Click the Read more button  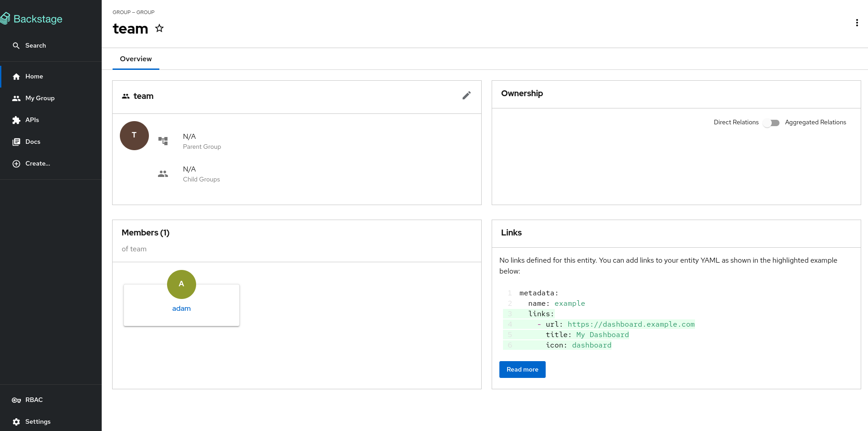click(522, 369)
